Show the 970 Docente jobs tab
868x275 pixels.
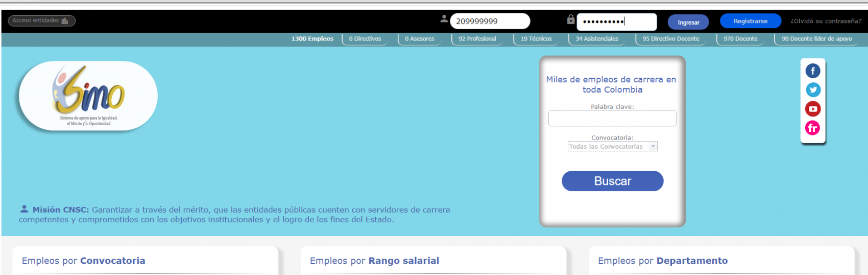(740, 39)
